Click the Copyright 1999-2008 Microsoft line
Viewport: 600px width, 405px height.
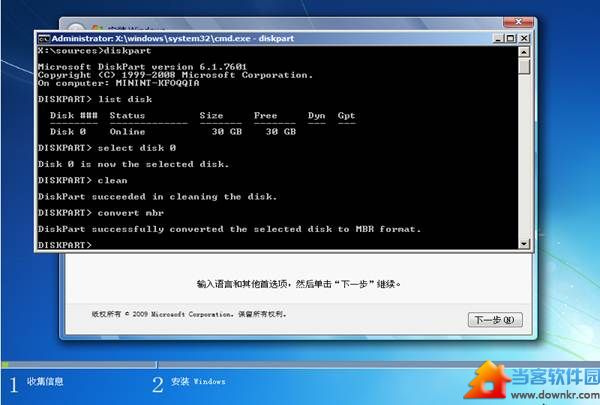click(175, 75)
